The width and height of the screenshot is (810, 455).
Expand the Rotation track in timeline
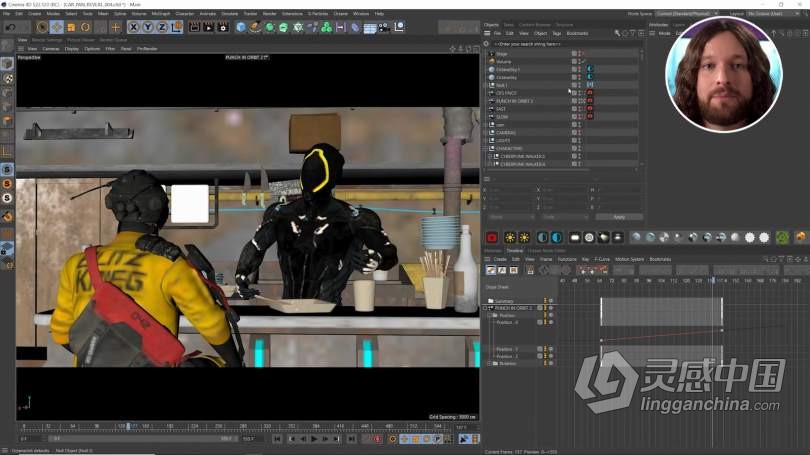pyautogui.click(x=489, y=364)
